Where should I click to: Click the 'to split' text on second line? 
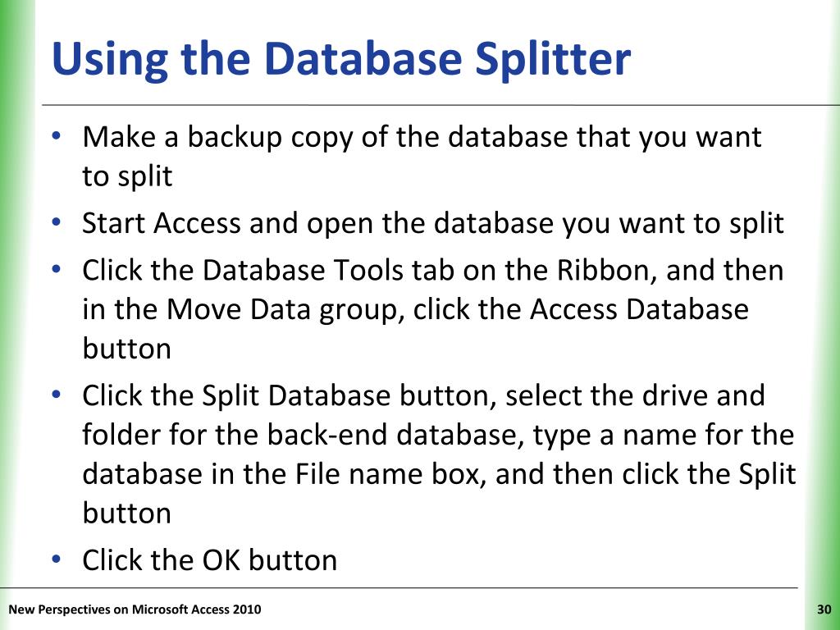point(127,176)
